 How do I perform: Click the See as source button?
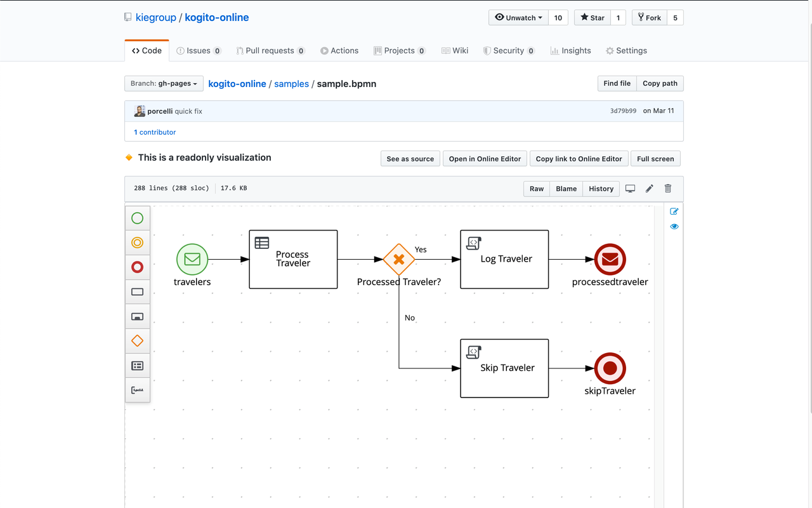pyautogui.click(x=410, y=159)
